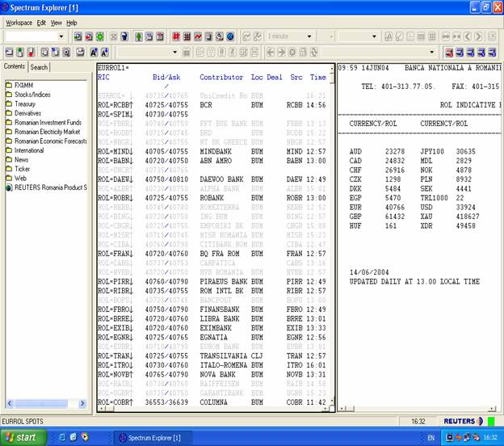The image size is (504, 446).
Task: Open the Treasury folder
Action: pos(20,104)
